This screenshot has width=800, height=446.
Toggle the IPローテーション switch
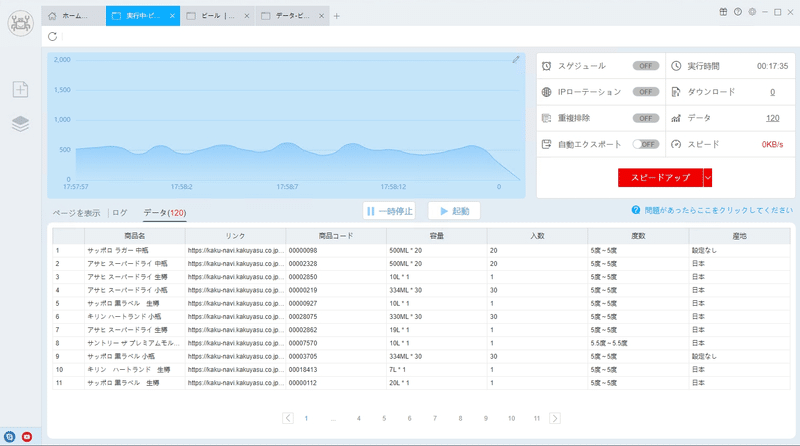tap(646, 92)
